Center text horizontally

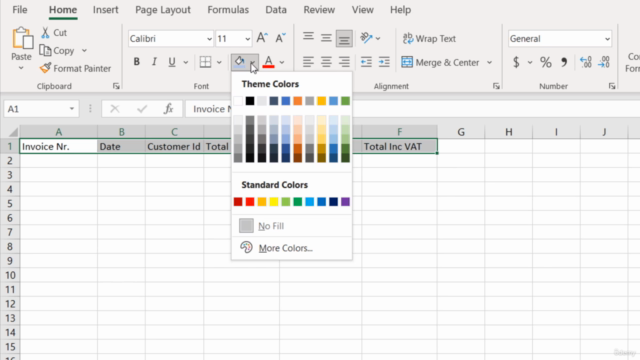coord(326,62)
